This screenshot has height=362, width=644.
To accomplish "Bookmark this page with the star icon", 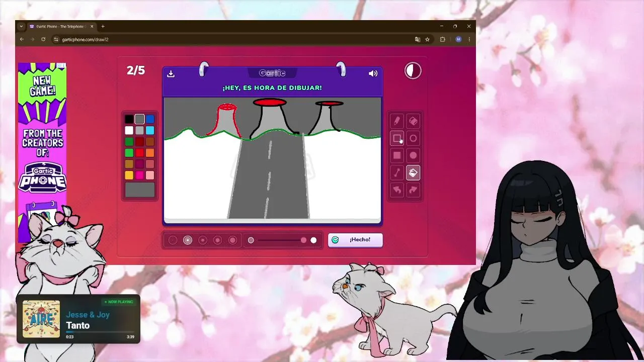I will (427, 39).
